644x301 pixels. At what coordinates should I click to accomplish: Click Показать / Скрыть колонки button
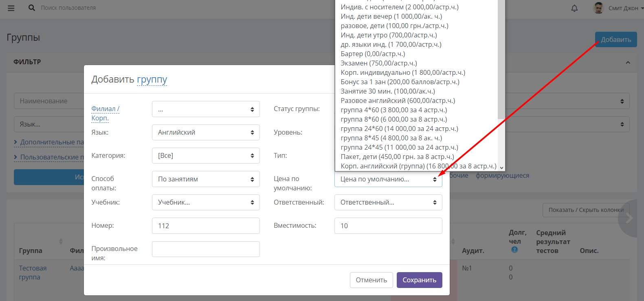pyautogui.click(x=586, y=210)
